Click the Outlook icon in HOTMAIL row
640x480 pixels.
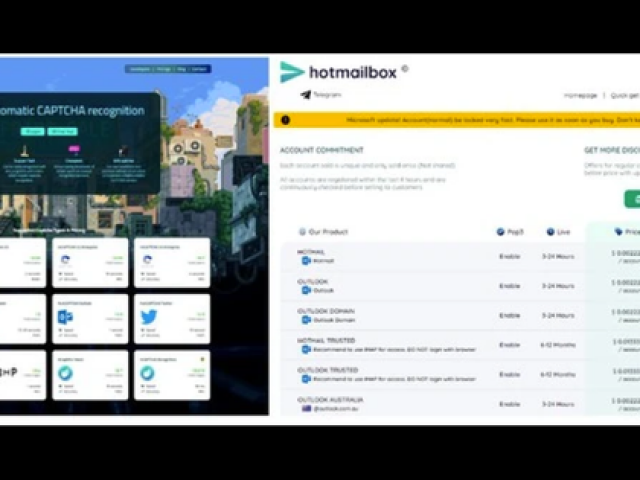306,260
